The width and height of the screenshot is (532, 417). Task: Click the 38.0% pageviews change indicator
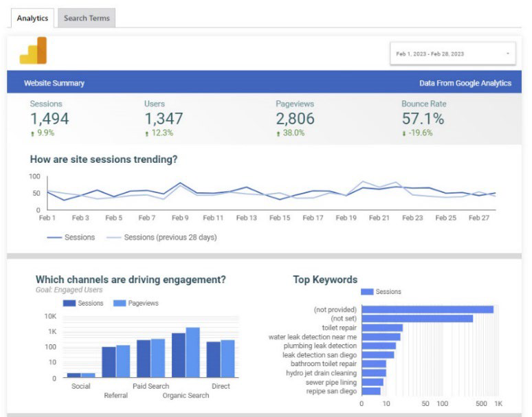(x=291, y=133)
